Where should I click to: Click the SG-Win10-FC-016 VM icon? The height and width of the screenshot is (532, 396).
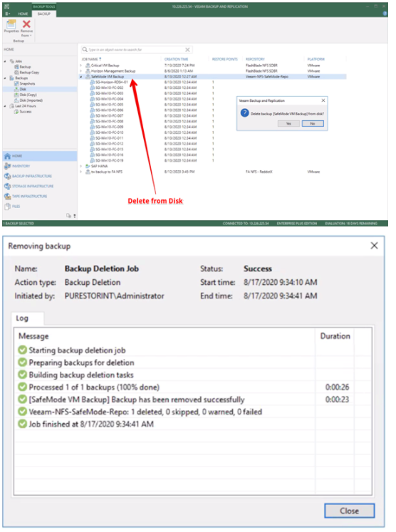[x=93, y=155]
